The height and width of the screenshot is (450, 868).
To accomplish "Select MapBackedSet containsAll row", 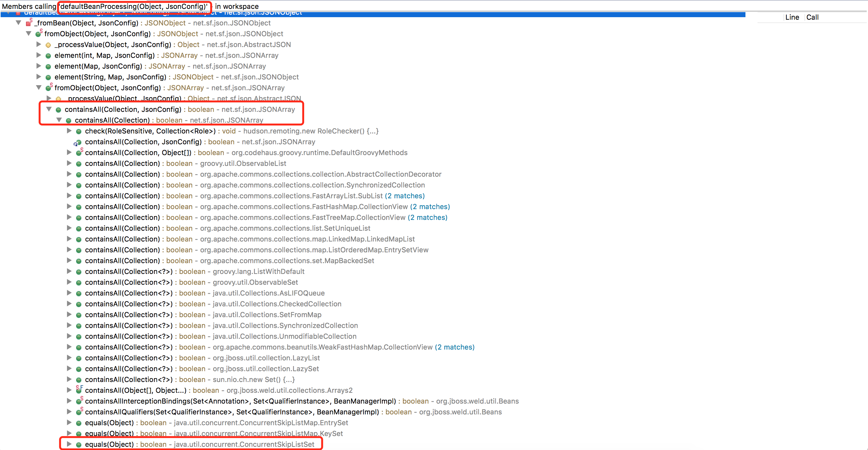I will pos(230,261).
